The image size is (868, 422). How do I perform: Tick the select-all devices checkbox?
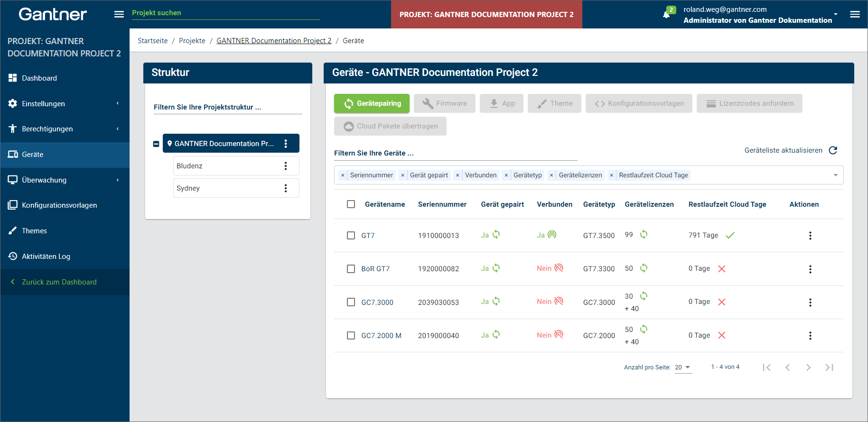[351, 204]
